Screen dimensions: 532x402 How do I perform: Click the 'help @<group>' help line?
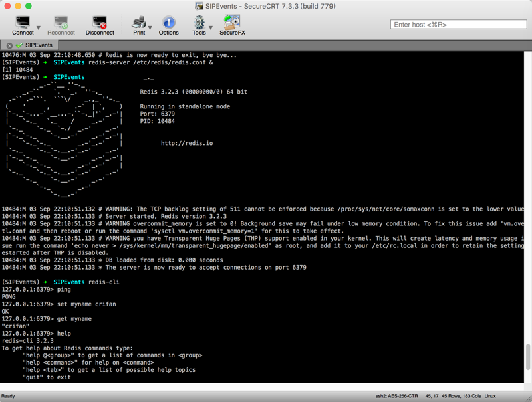point(112,355)
